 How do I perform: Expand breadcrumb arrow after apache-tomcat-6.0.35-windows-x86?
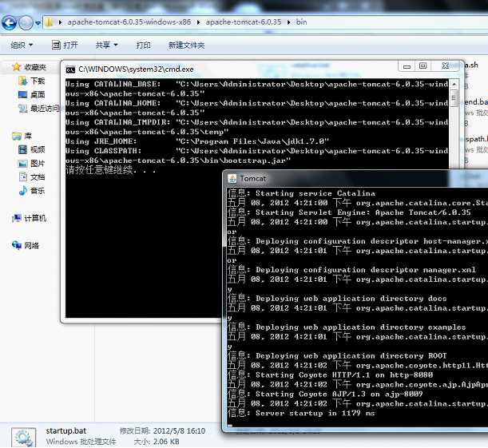click(198, 22)
